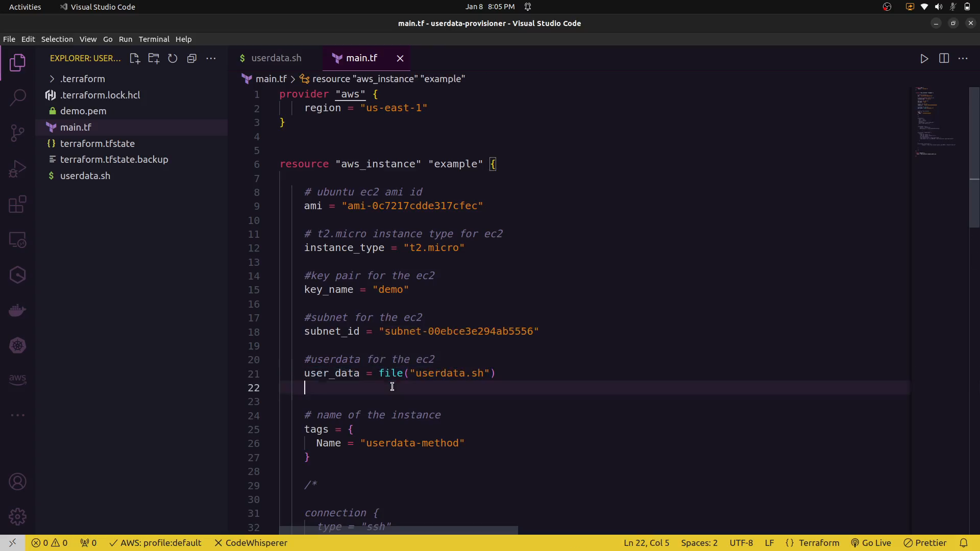This screenshot has width=980, height=551.
Task: Open the Kubernetes panel icon
Action: tap(18, 345)
